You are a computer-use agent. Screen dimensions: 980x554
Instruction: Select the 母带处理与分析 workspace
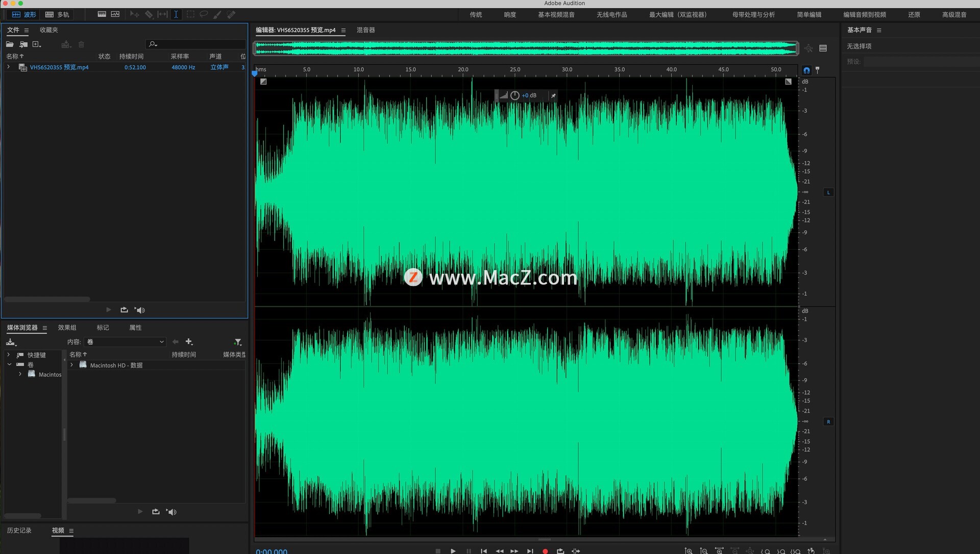[x=753, y=15]
